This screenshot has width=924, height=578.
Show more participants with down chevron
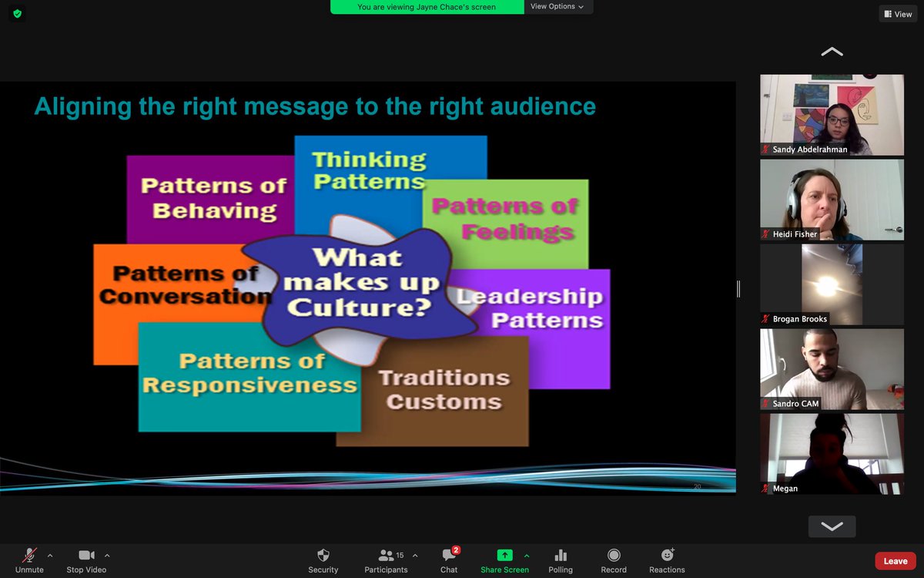[x=832, y=526]
